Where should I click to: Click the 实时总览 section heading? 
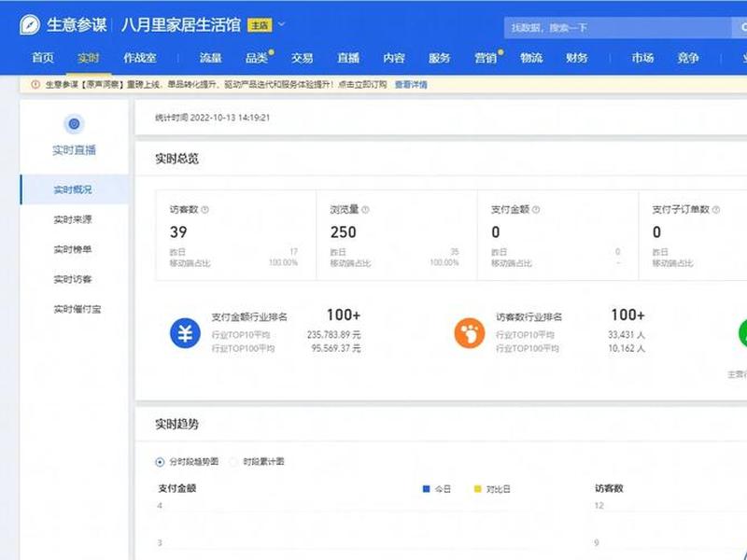(176, 159)
